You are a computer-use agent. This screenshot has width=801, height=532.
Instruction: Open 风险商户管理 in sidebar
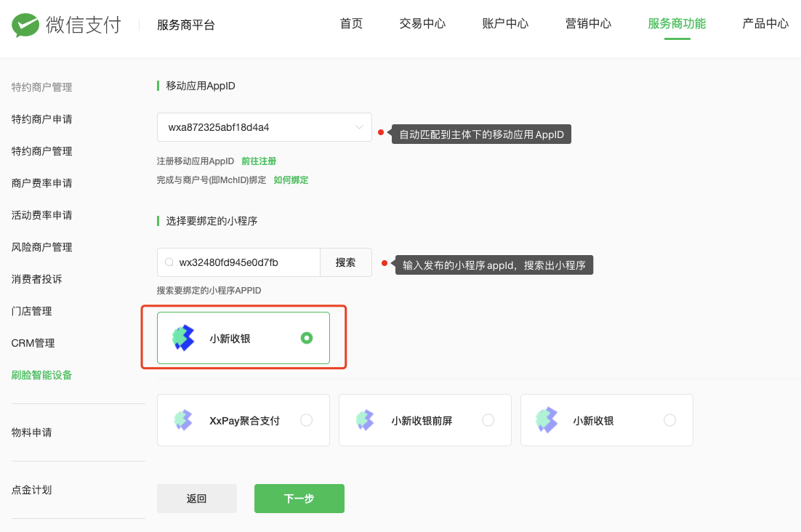click(42, 247)
